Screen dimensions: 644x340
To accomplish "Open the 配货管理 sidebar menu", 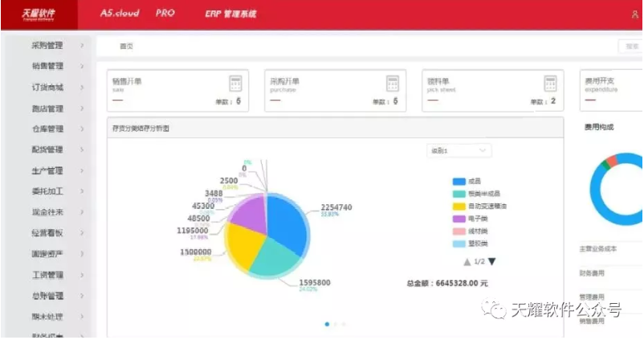I will coord(47,150).
